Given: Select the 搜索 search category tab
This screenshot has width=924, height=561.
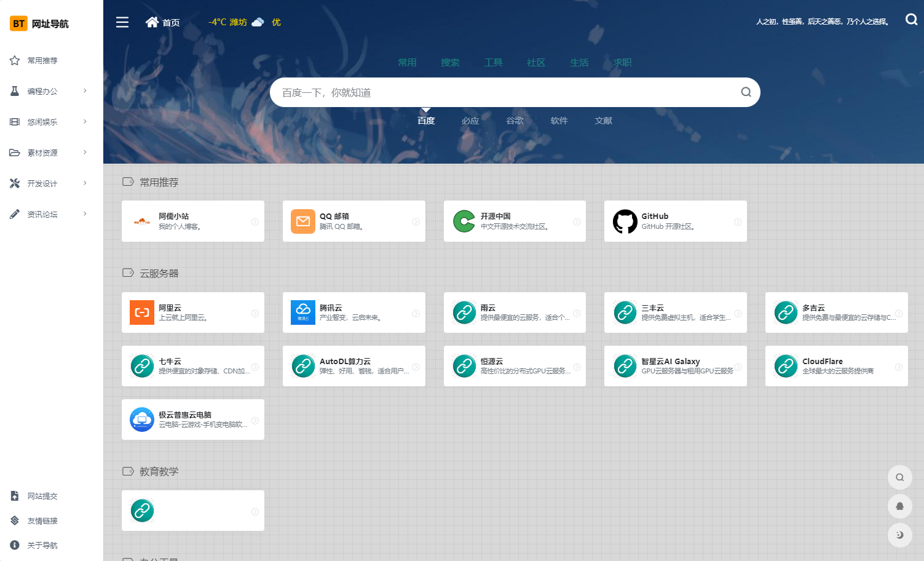Looking at the screenshot, I should click(450, 63).
